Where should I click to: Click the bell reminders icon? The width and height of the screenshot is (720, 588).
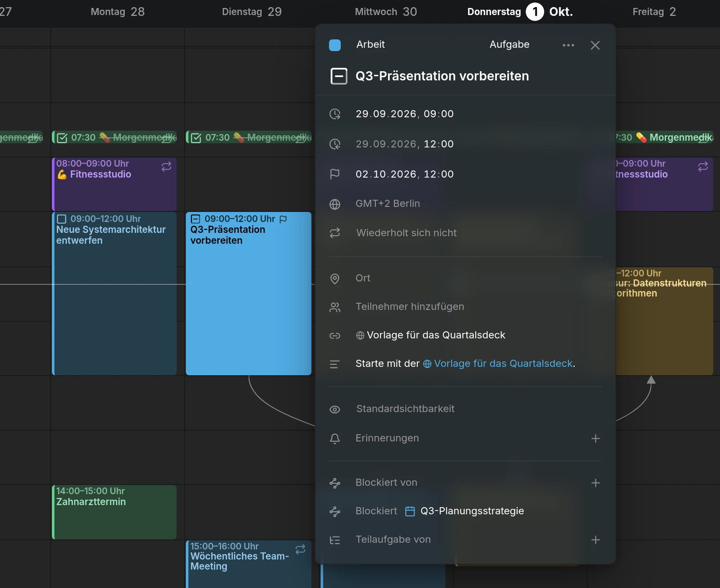(335, 438)
